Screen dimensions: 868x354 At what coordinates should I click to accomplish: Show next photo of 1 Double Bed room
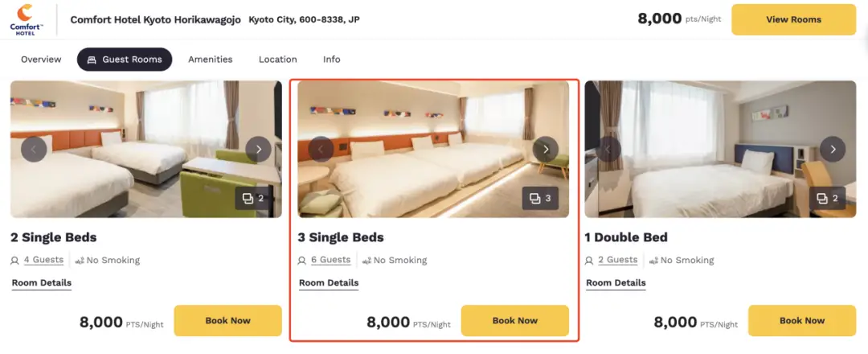click(833, 149)
